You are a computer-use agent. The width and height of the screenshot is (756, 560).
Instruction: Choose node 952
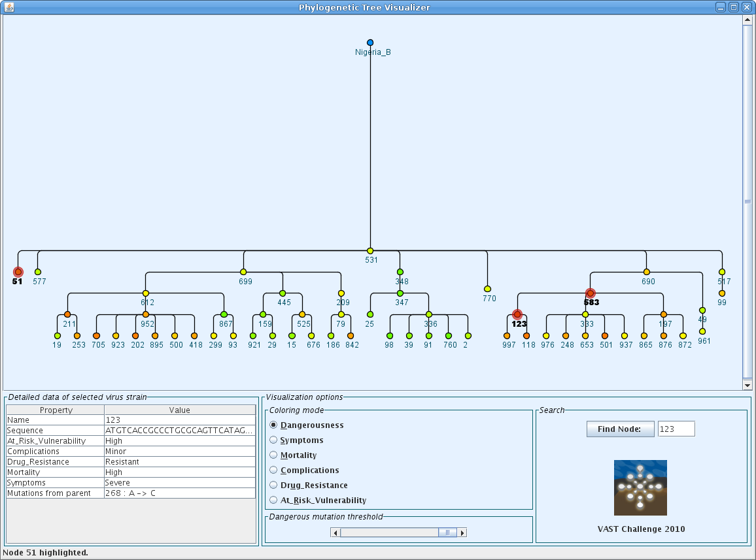coord(146,315)
